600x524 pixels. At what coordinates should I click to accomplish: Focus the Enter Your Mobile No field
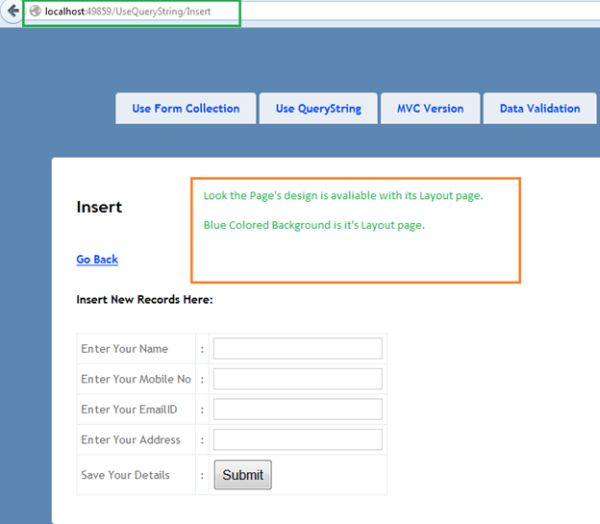tap(298, 379)
